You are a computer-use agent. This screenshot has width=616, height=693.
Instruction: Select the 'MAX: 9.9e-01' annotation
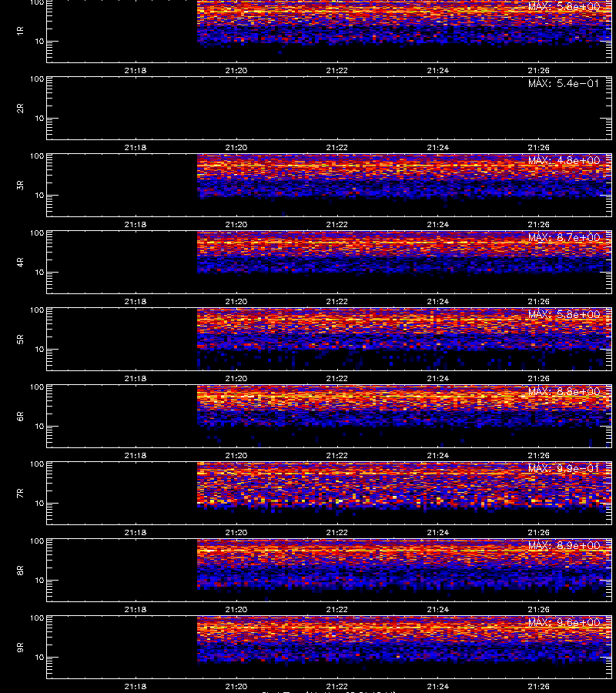pyautogui.click(x=564, y=468)
